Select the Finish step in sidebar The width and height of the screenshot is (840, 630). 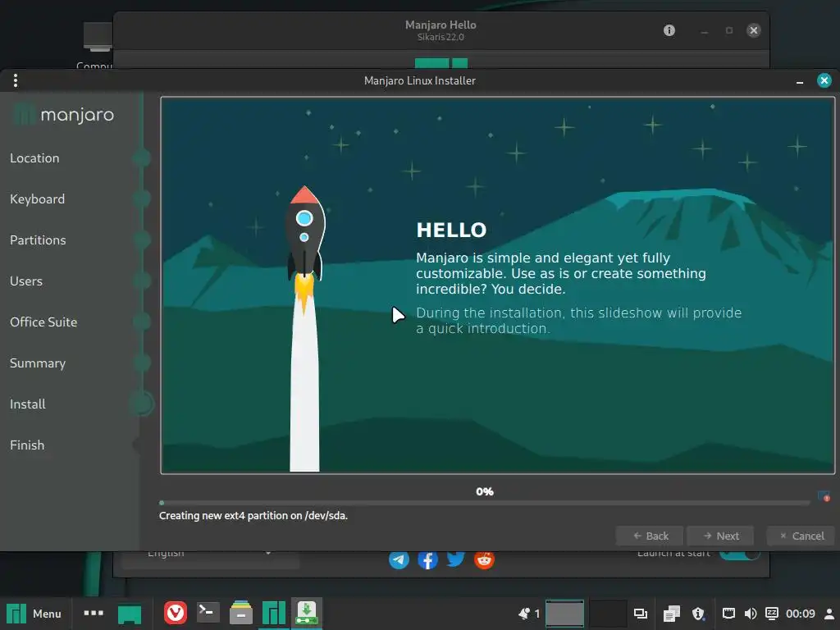coord(27,445)
